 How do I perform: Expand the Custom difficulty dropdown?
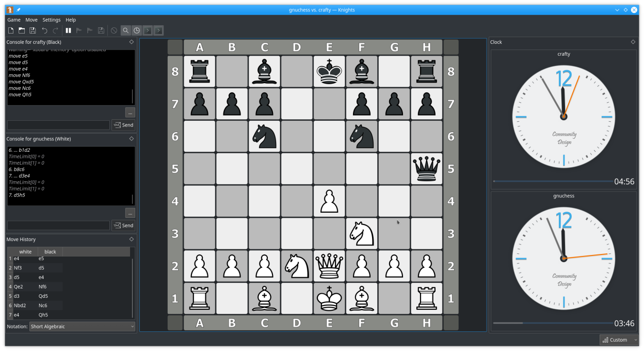pos(619,340)
